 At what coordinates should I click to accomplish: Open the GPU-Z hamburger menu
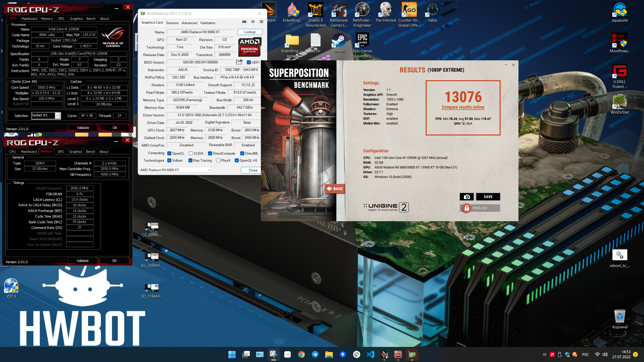tap(261, 22)
